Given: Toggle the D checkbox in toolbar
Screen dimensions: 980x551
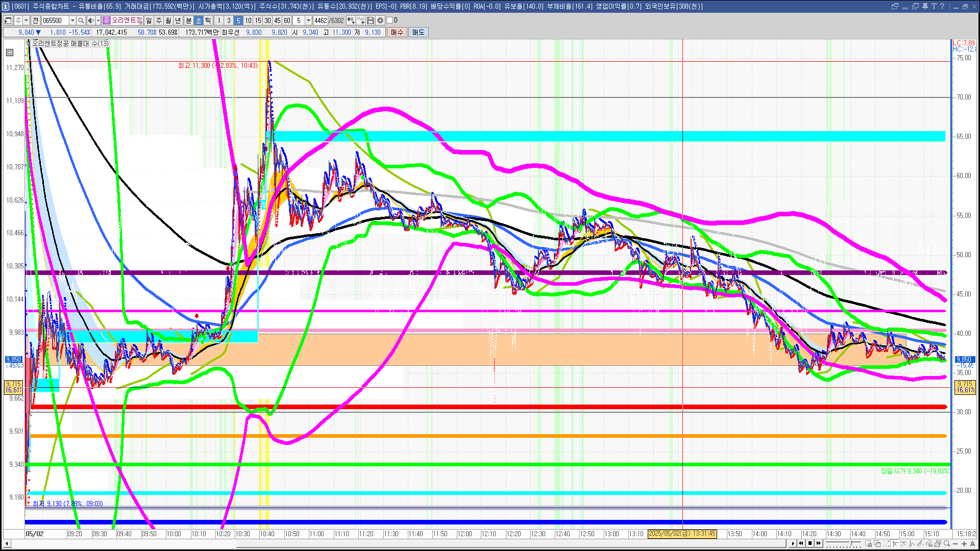Looking at the screenshot, I should click(390, 20).
